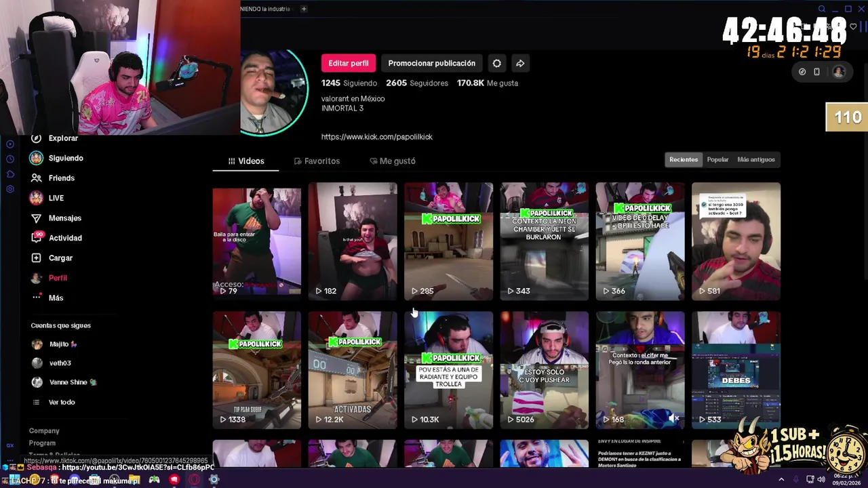Viewport: 868px width, 488px height.
Task: Open video thumbnail with 1338 views
Action: 257,370
